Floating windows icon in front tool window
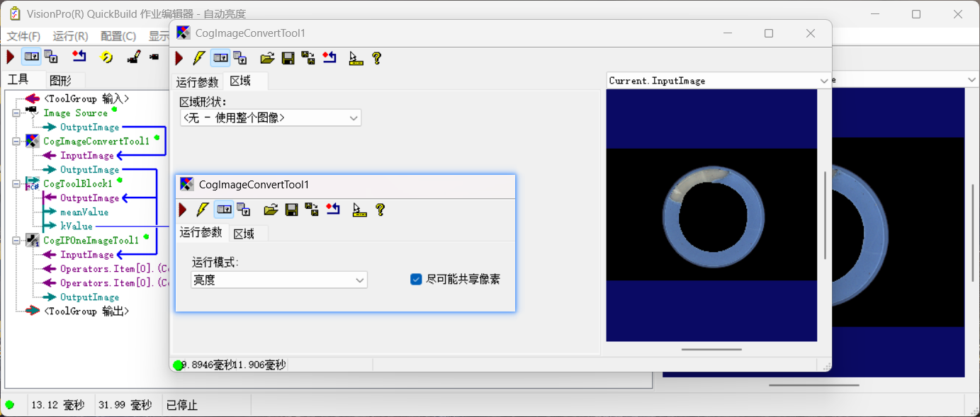The width and height of the screenshot is (980, 417). click(x=243, y=210)
